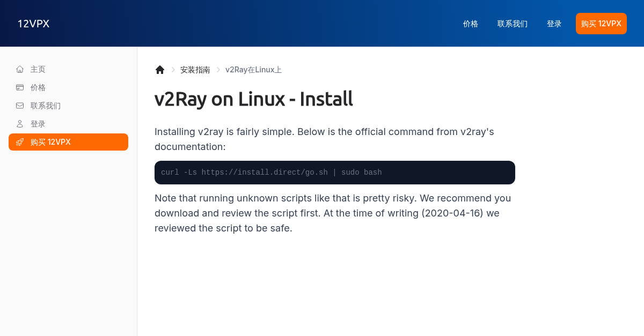The image size is (644, 336).
Task: Select 登录 in the top navigation bar
Action: tap(554, 24)
